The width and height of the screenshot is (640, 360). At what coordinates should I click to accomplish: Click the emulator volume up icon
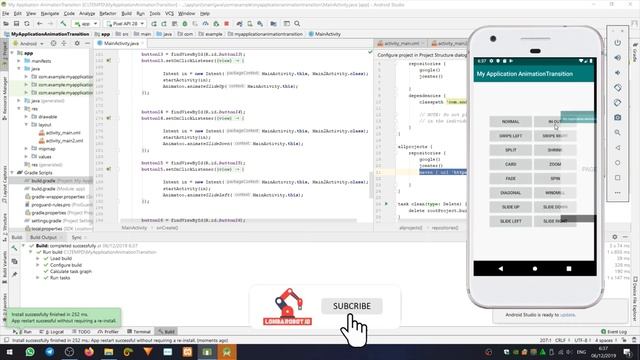618,58
